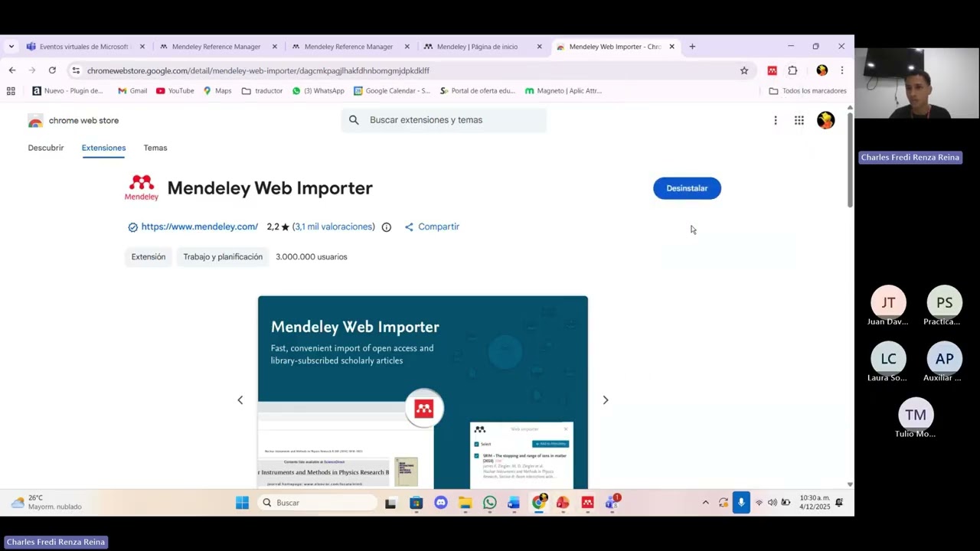Image resolution: width=980 pixels, height=551 pixels.
Task: Open the Chrome profile avatar
Action: click(822, 70)
